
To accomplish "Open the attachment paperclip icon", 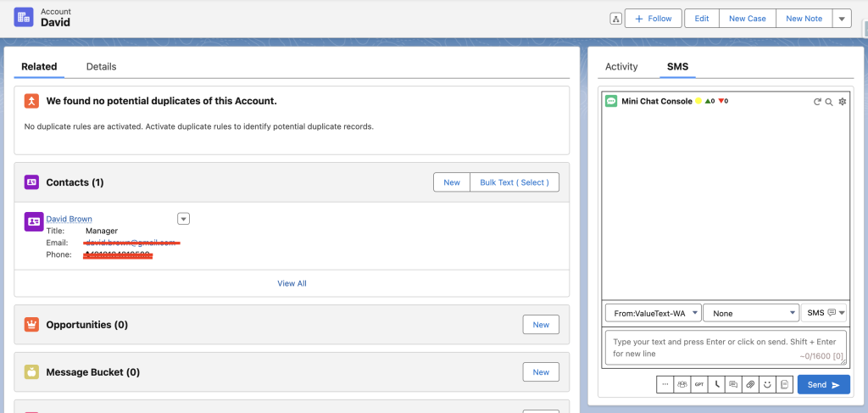I will (750, 385).
